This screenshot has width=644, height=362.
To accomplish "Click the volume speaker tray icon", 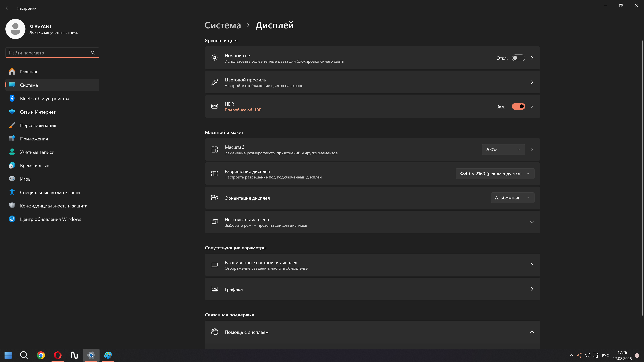I will 587,355.
